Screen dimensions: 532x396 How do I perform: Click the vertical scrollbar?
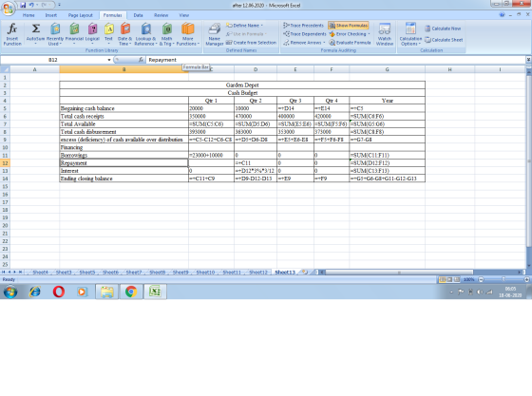(529, 161)
